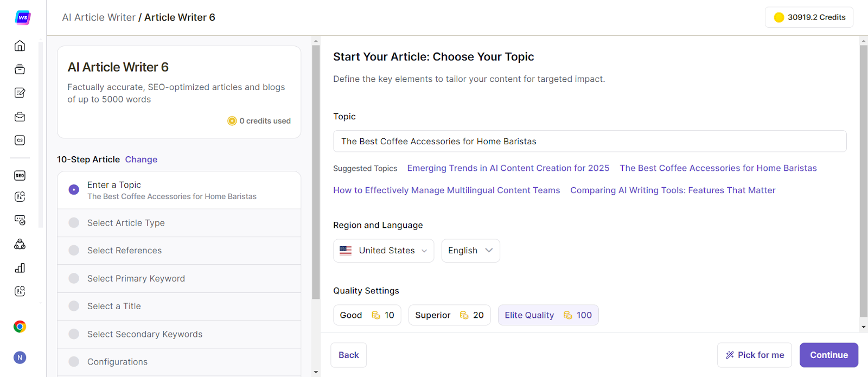The image size is (868, 377).
Task: Open the user profile avatar N
Action: (20, 358)
